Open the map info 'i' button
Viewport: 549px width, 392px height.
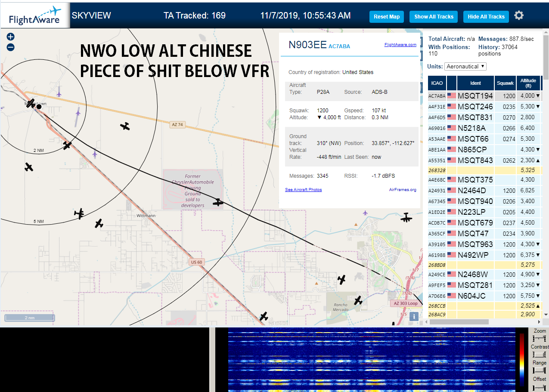click(414, 317)
